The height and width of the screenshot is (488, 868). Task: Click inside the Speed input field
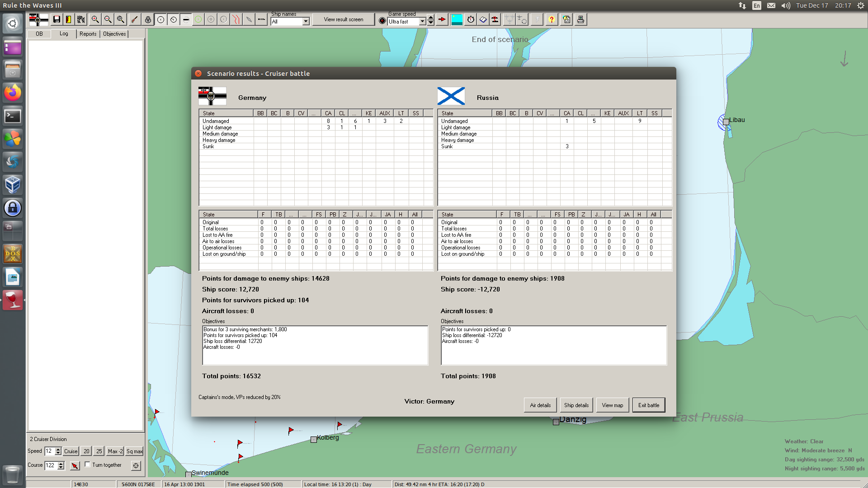[x=49, y=451]
